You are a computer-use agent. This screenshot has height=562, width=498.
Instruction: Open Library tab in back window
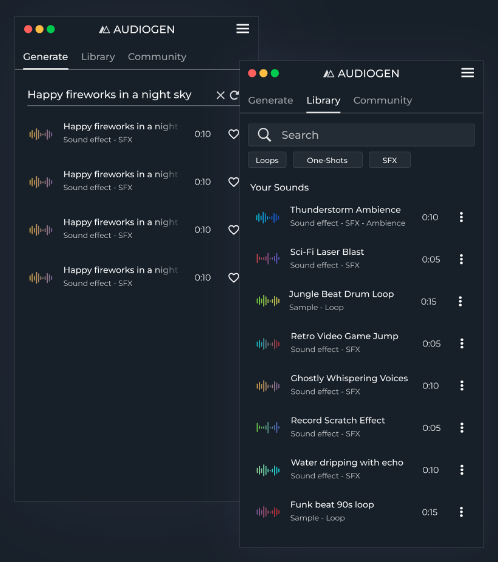pos(98,57)
